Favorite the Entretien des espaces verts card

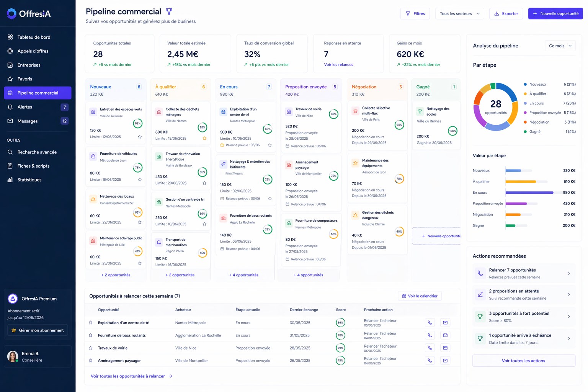[140, 137]
